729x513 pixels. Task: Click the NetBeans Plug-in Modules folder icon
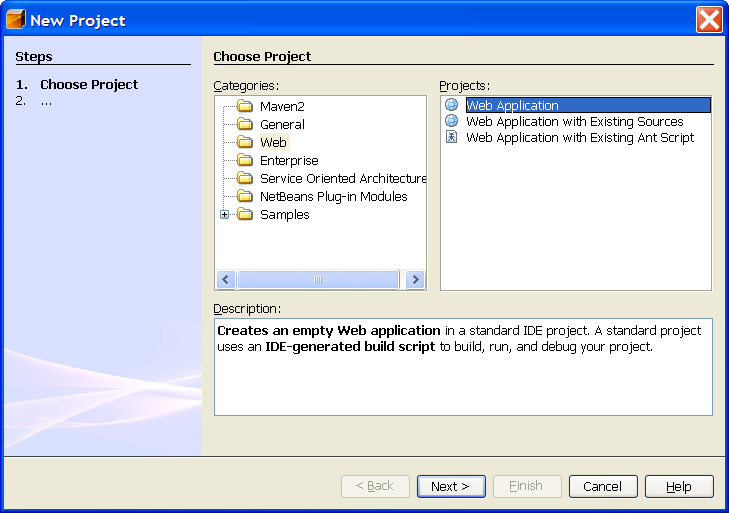(245, 196)
